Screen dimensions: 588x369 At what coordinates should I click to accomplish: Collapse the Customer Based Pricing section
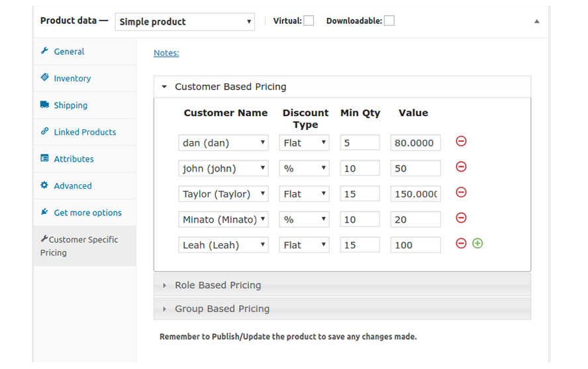(x=230, y=87)
